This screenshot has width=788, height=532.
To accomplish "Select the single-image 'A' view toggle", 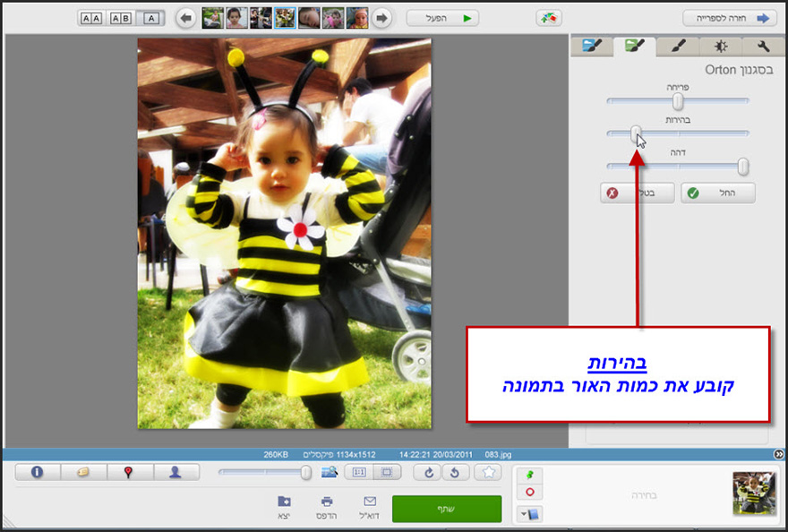I will [151, 16].
